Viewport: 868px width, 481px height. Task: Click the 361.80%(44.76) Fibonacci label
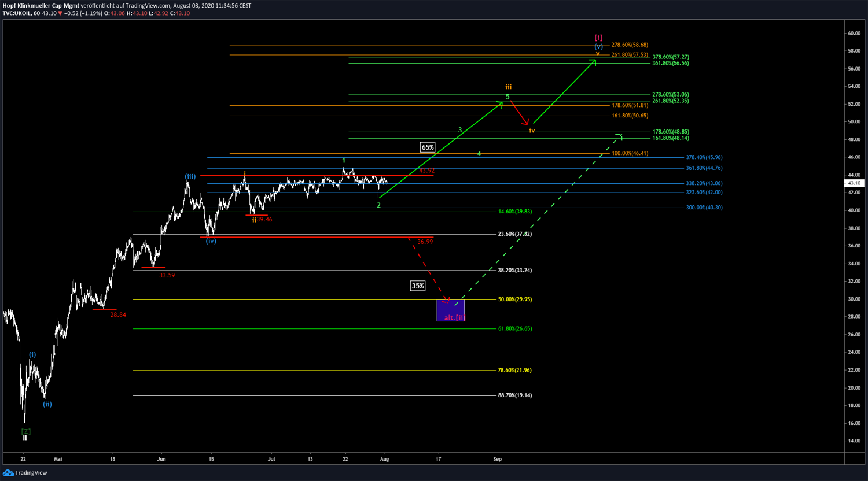704,168
